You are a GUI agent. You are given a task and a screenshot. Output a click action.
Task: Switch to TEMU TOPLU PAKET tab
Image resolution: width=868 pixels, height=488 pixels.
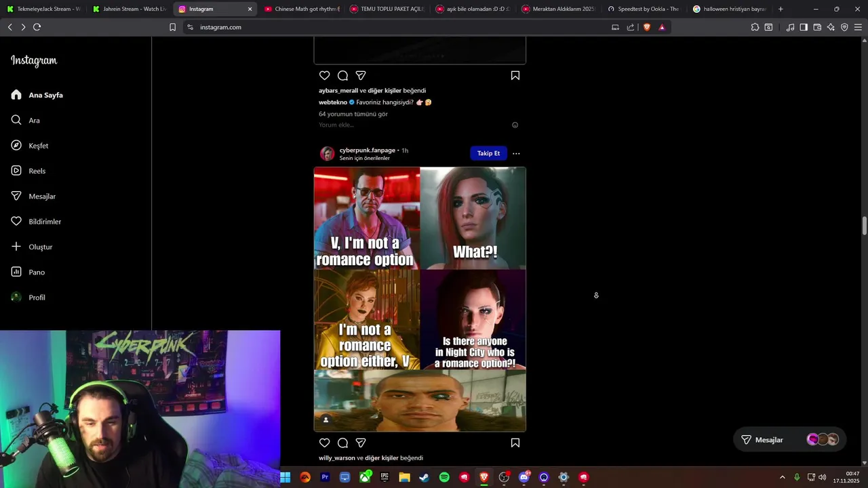click(x=387, y=9)
